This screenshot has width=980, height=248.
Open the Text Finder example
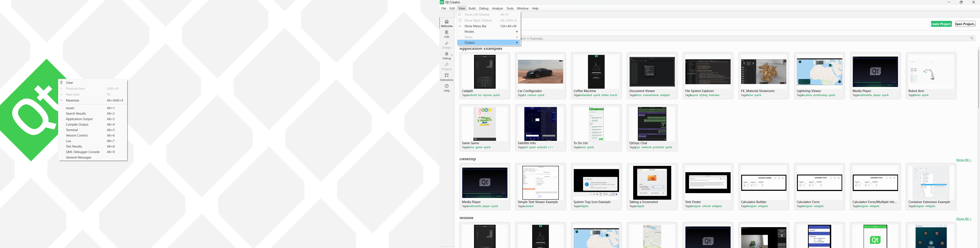click(x=708, y=187)
